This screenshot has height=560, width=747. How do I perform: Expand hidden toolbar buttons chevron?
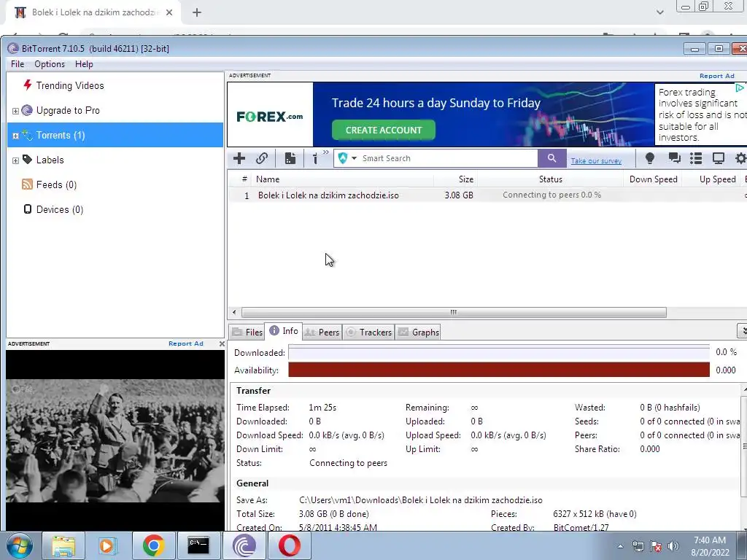[326, 152]
